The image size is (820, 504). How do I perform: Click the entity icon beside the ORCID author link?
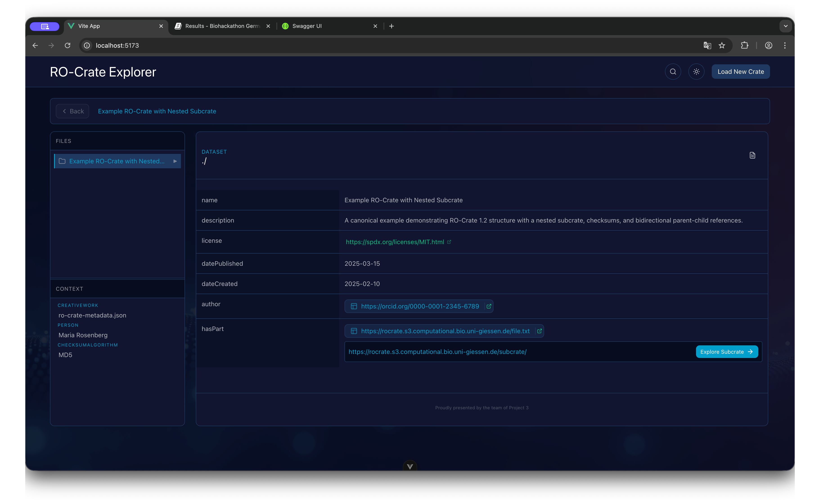(354, 306)
